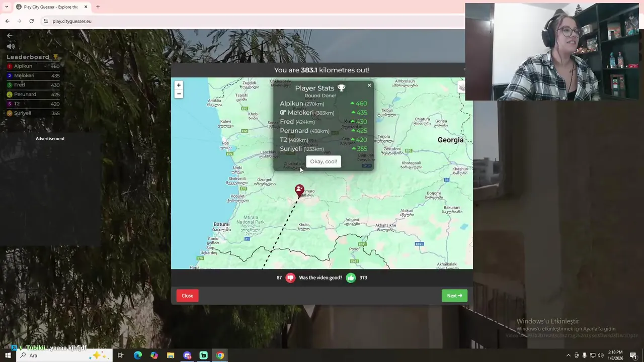View site information icon in address bar

(x=46, y=21)
